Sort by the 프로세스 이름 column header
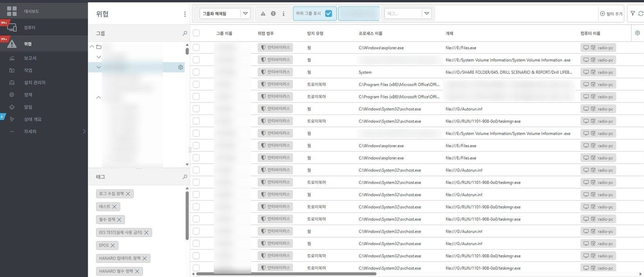This screenshot has height=277, width=644. 370,33
